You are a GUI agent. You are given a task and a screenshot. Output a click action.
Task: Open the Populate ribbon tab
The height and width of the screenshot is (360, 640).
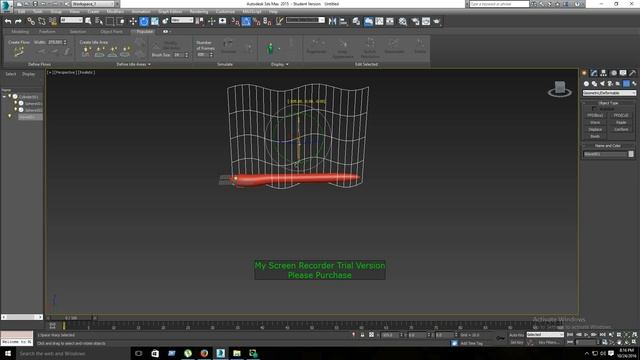pos(144,31)
